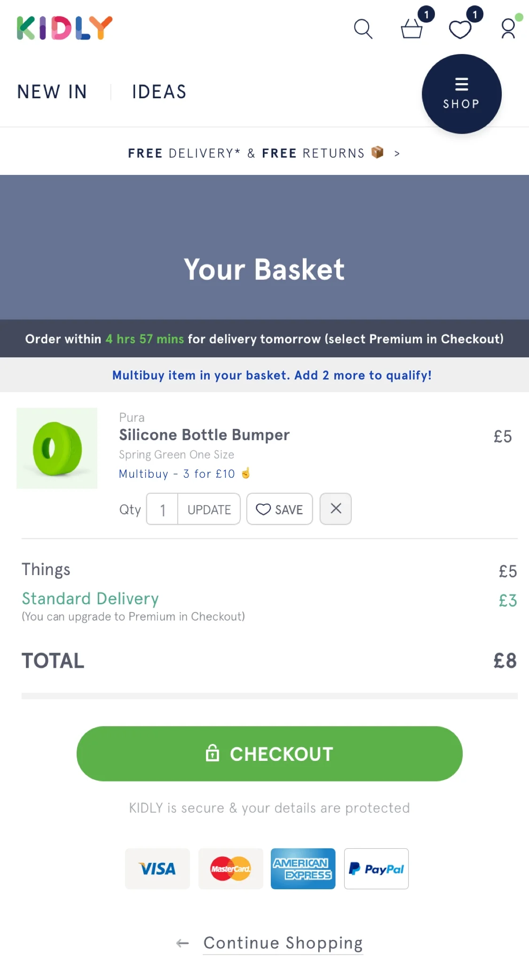Click the green CHECKOUT button
The height and width of the screenshot is (980, 529).
[269, 754]
